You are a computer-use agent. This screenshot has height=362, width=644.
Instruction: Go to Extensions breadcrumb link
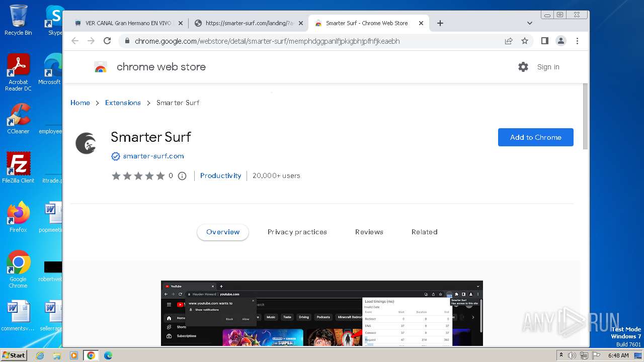point(123,103)
